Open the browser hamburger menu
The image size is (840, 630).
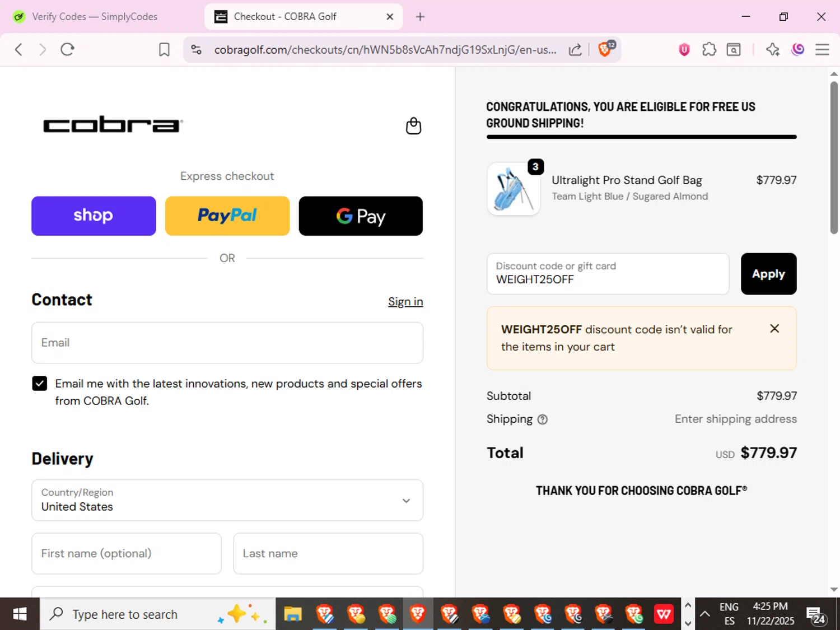(822, 49)
